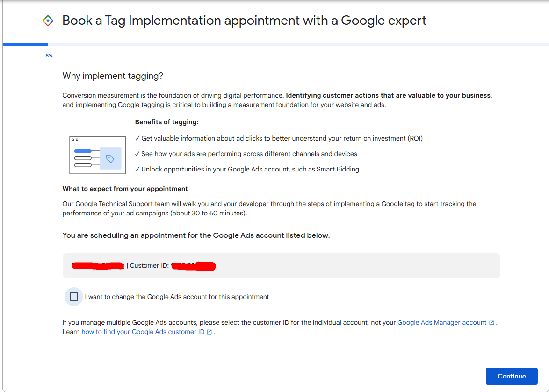Click the What to expect from your appointment heading
The width and height of the screenshot is (549, 392).
click(x=125, y=189)
